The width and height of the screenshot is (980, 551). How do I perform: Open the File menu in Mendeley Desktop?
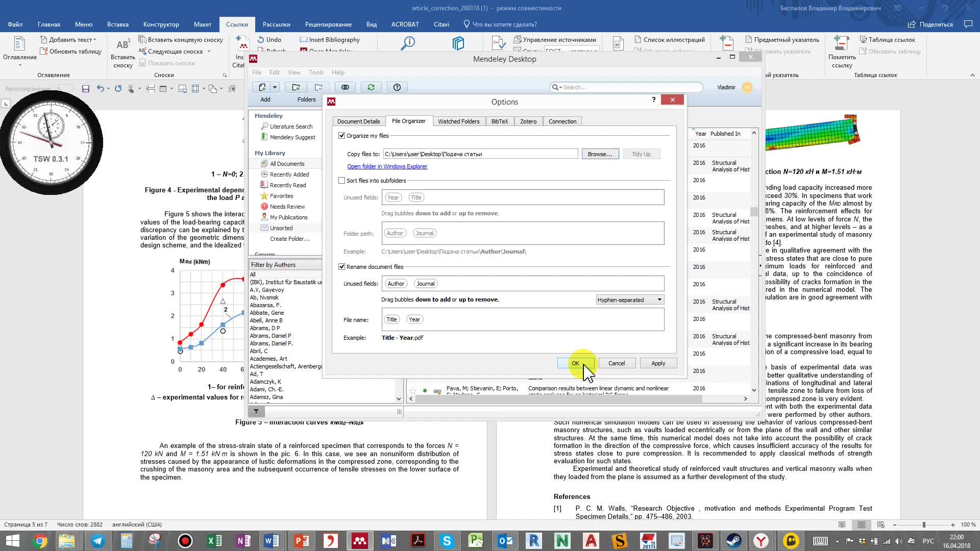(257, 72)
